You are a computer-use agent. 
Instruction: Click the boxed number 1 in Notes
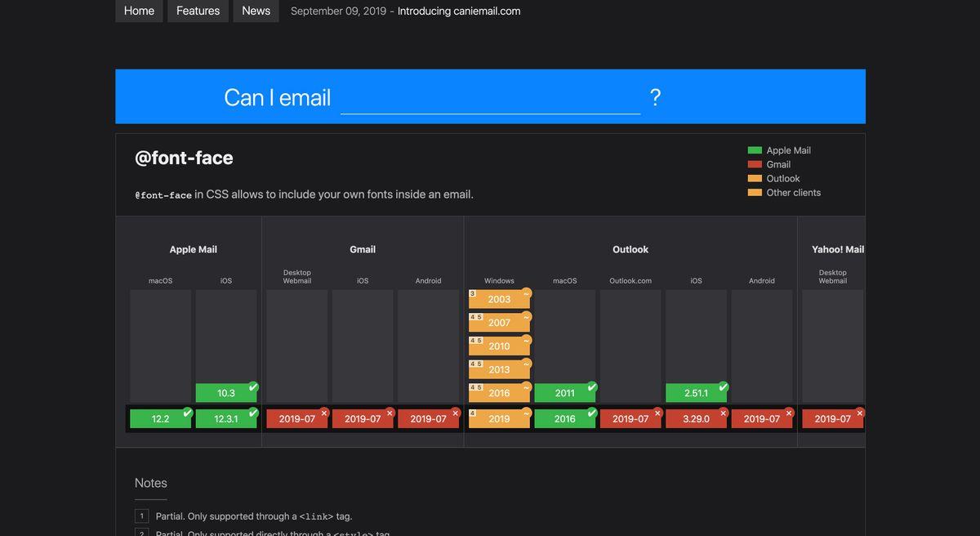point(141,516)
